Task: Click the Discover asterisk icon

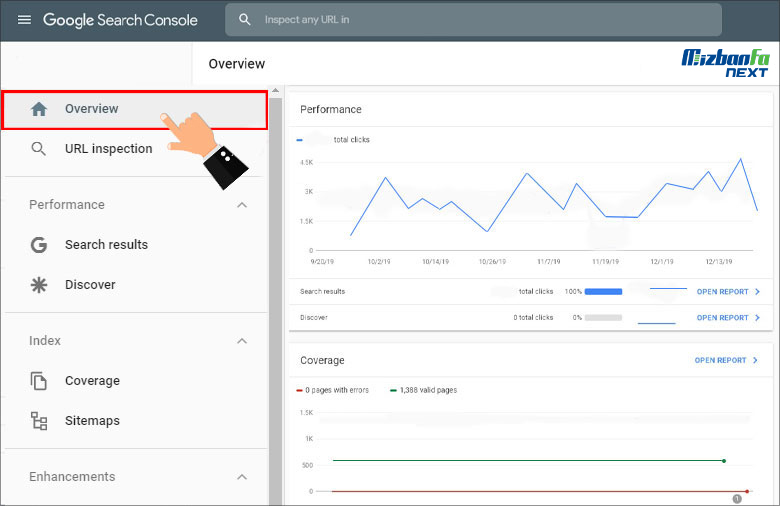Action: [39, 285]
